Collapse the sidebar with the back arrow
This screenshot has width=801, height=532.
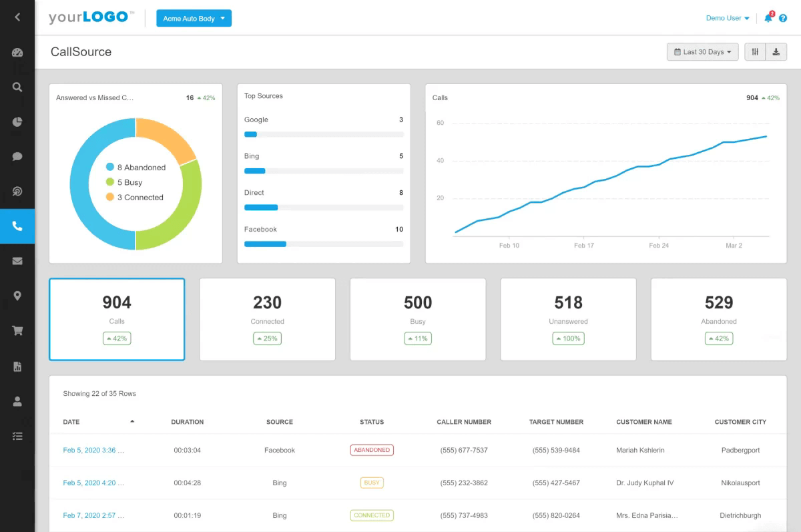(17, 17)
